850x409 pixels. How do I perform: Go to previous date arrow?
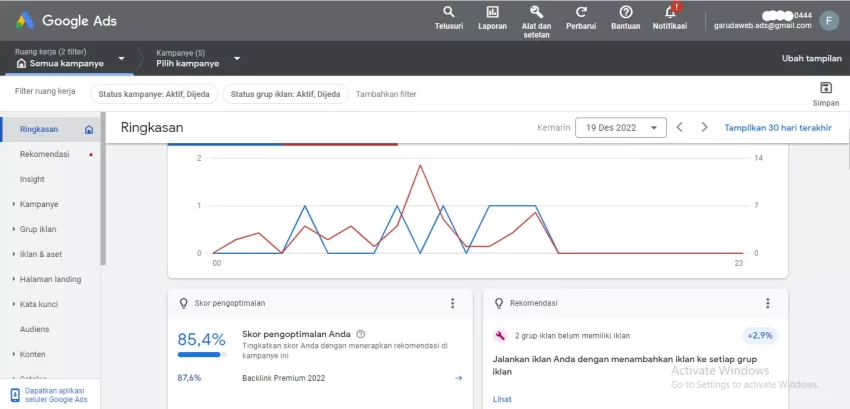coord(679,127)
